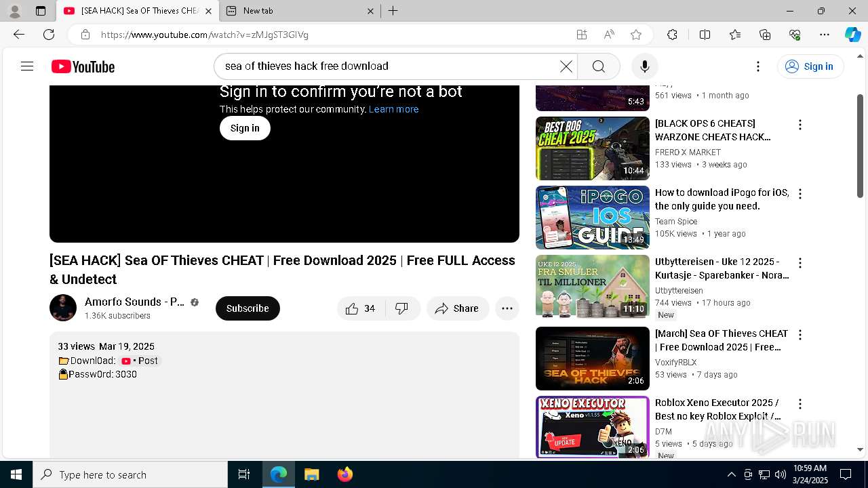This screenshot has width=868, height=488.
Task: Open Sea of Thieves Hack thumbnail
Action: pyautogui.click(x=593, y=359)
